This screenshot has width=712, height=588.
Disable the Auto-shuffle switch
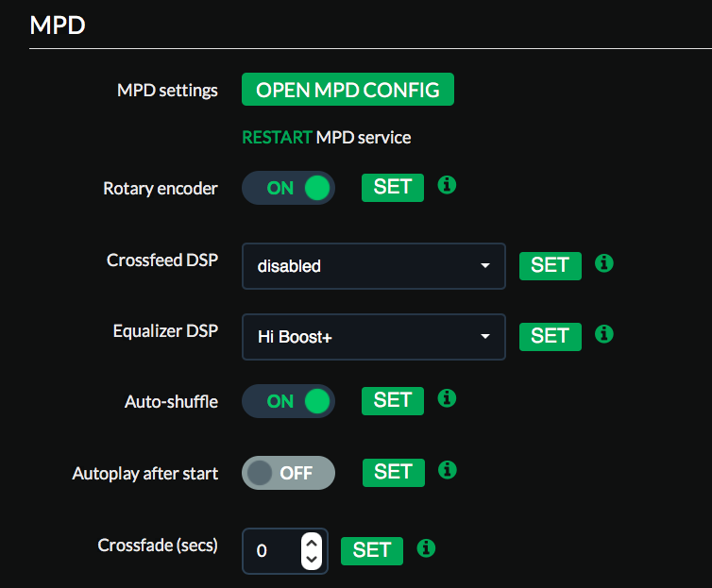[x=288, y=401]
